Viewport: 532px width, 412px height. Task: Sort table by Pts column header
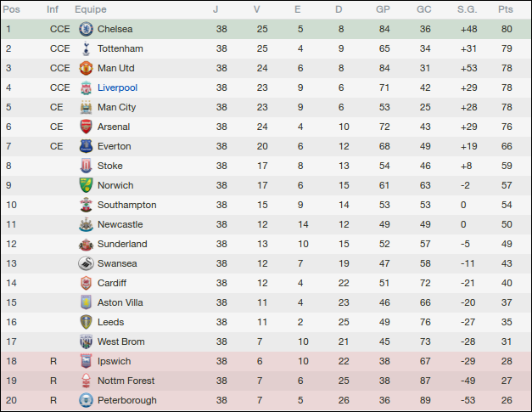click(506, 9)
